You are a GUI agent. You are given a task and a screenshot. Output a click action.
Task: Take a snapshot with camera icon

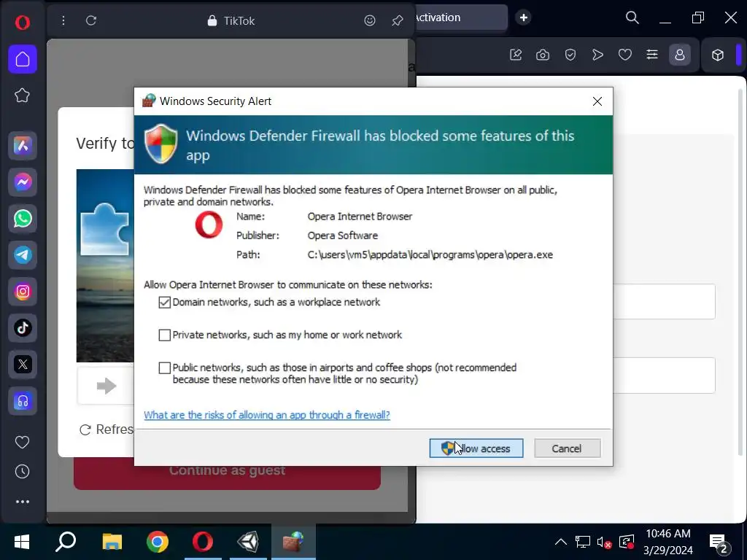[543, 55]
